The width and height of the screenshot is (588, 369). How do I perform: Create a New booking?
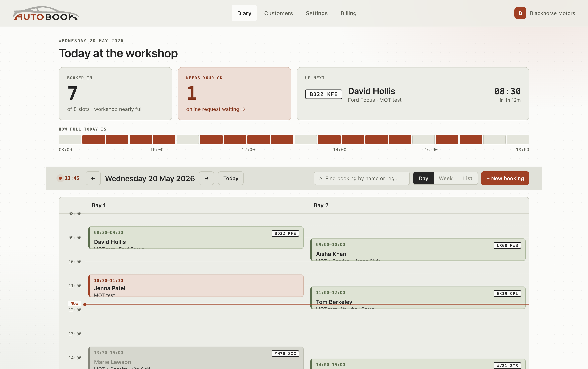[505, 178]
